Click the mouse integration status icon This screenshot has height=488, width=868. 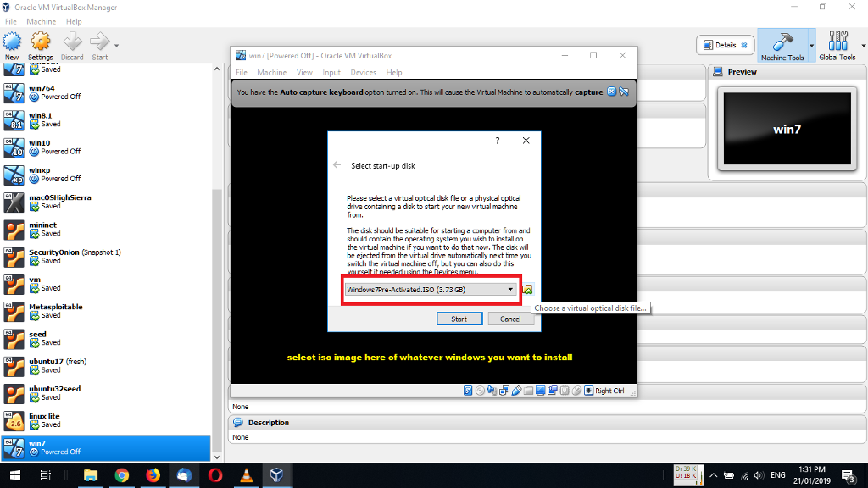coord(576,391)
